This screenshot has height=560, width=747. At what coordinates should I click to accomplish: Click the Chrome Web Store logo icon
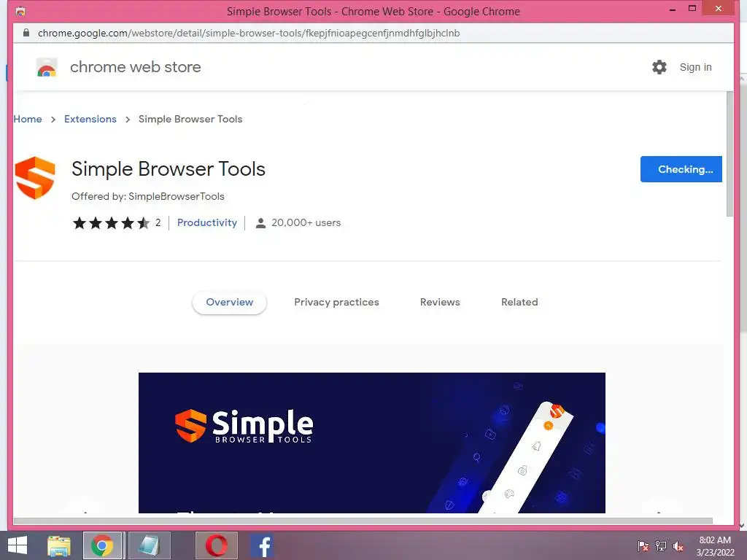(x=47, y=67)
